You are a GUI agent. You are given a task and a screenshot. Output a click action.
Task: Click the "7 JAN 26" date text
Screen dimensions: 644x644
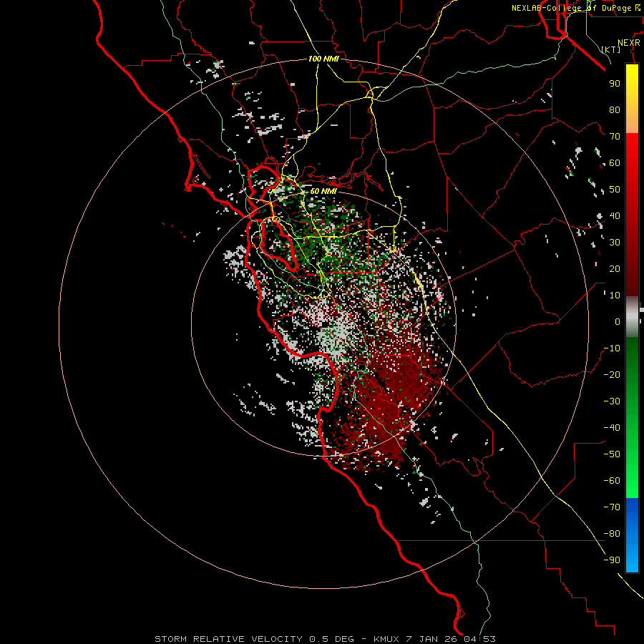pos(431,639)
